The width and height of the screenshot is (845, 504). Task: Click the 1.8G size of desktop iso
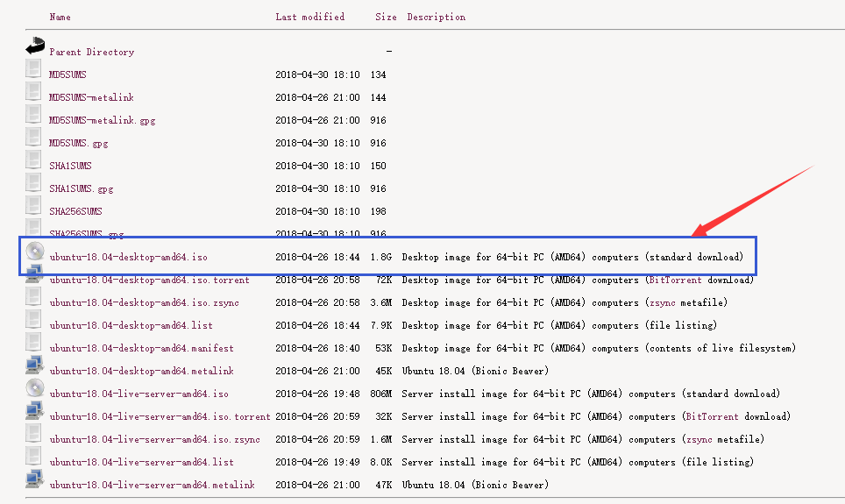click(x=381, y=257)
